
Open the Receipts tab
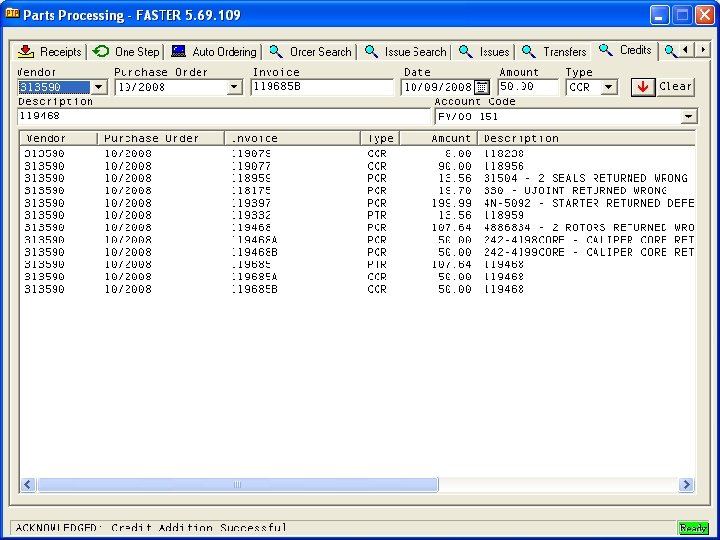[x=50, y=51]
